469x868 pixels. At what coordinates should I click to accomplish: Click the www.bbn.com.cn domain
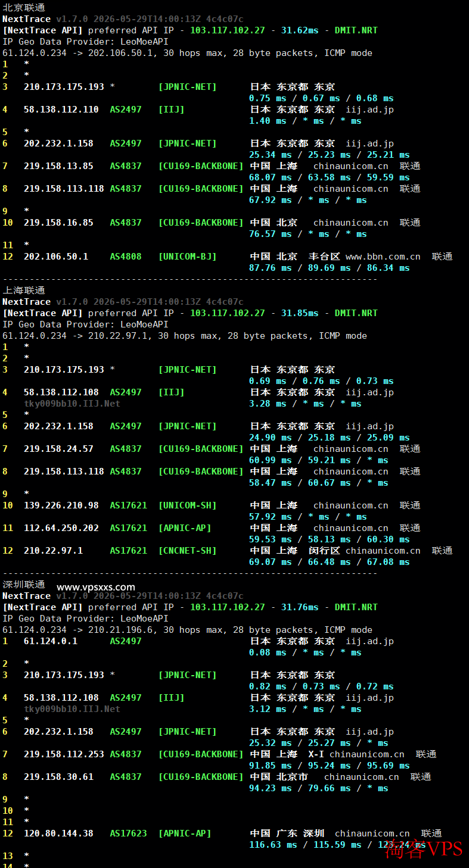(x=383, y=257)
